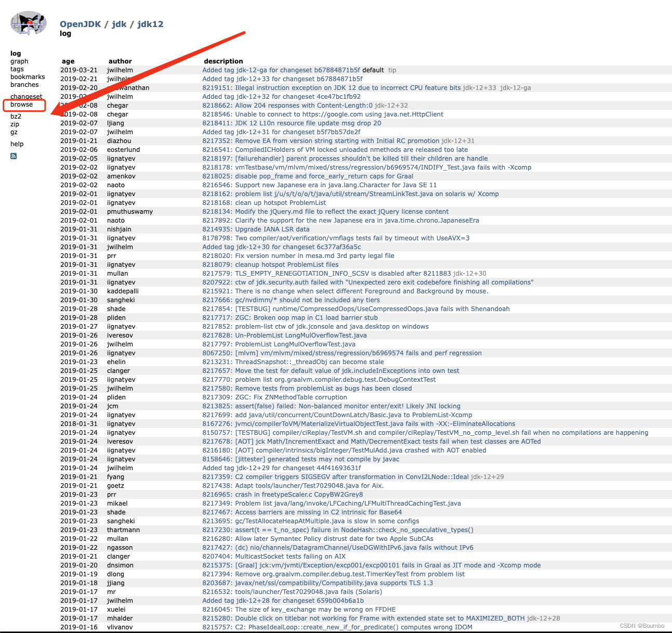
Task: Open changeset 8215375 Graal jck excp001
Action: coord(372,565)
